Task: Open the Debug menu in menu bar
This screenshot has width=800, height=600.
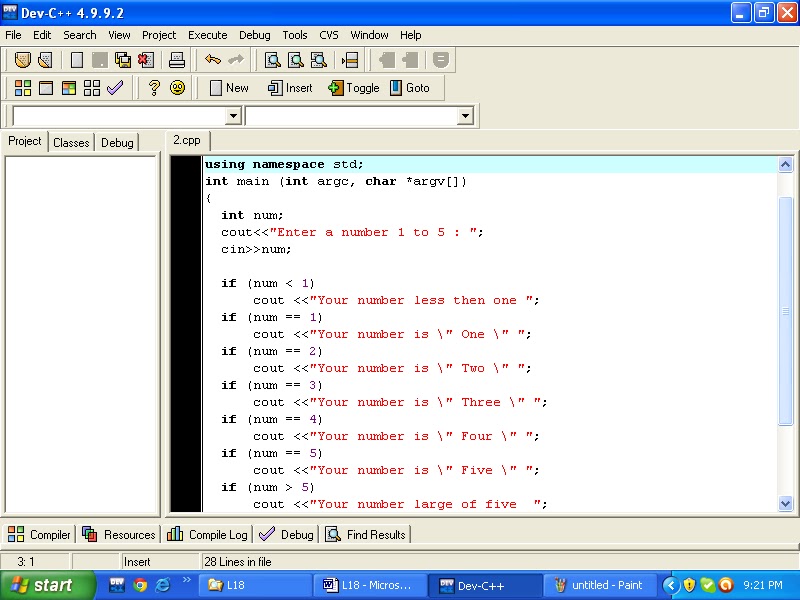Action: click(x=255, y=35)
